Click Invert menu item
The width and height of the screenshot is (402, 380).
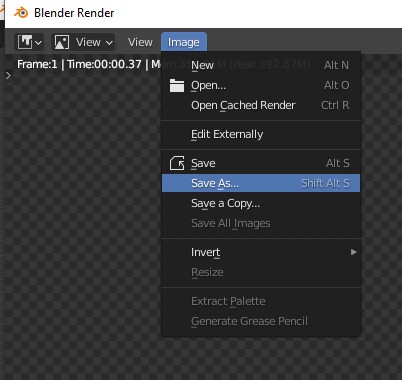click(x=261, y=252)
